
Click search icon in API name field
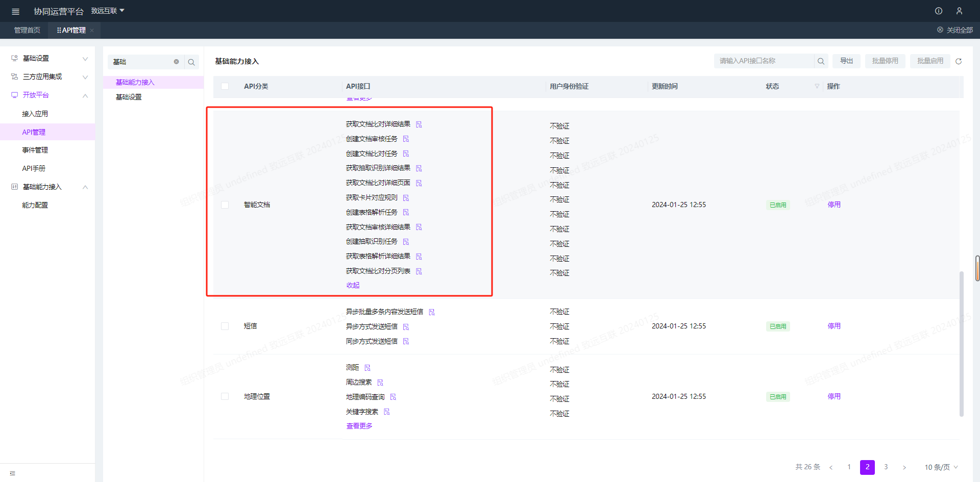click(821, 61)
